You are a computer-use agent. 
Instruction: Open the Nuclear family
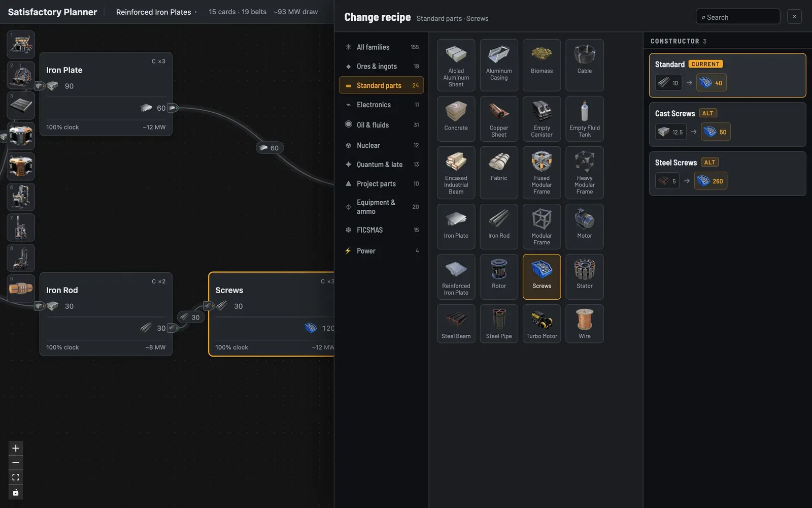pos(381,145)
